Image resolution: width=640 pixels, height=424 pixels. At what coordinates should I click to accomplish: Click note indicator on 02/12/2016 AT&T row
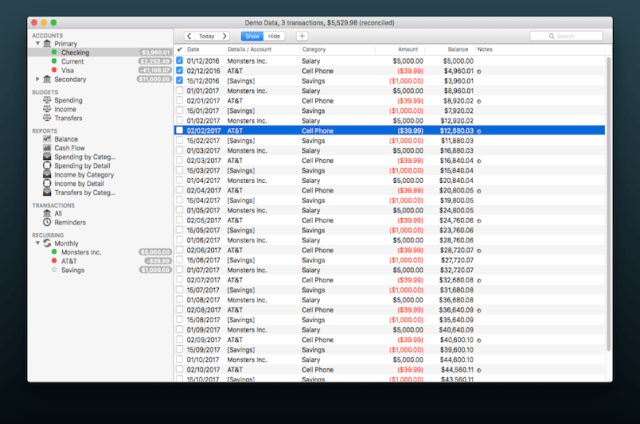(x=479, y=71)
